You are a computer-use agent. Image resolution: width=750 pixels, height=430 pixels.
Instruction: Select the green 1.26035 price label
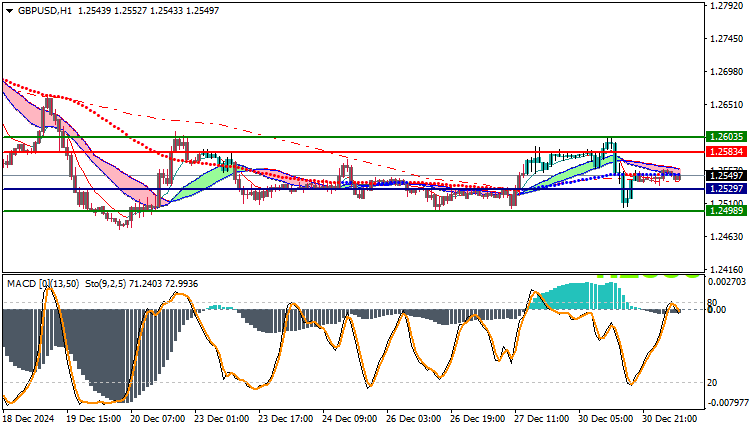726,137
